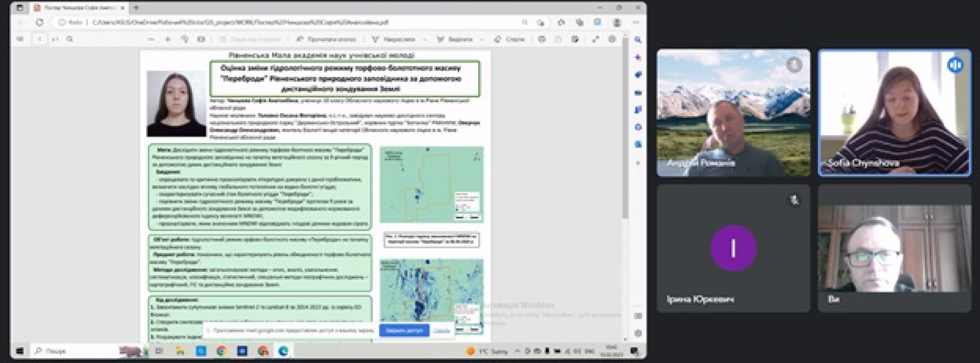Show hidden system tray icons chevron
Screen dimensions: 980x363
coord(517,351)
